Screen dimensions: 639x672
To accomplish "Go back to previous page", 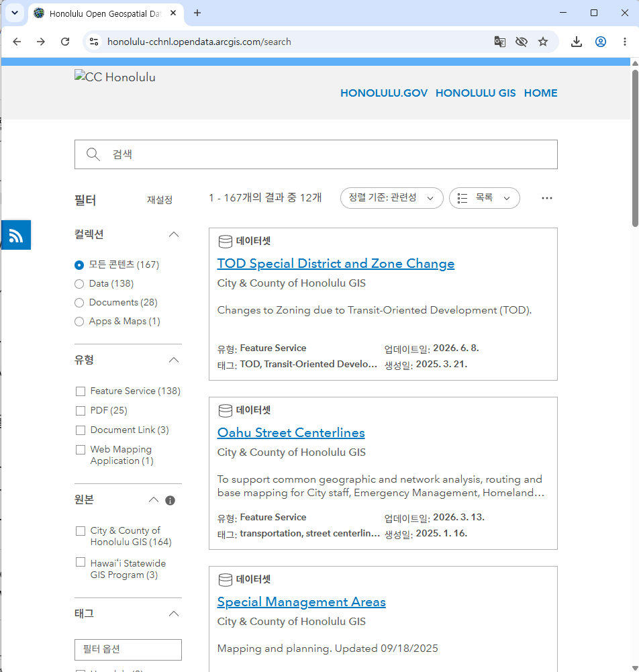I will [x=17, y=42].
